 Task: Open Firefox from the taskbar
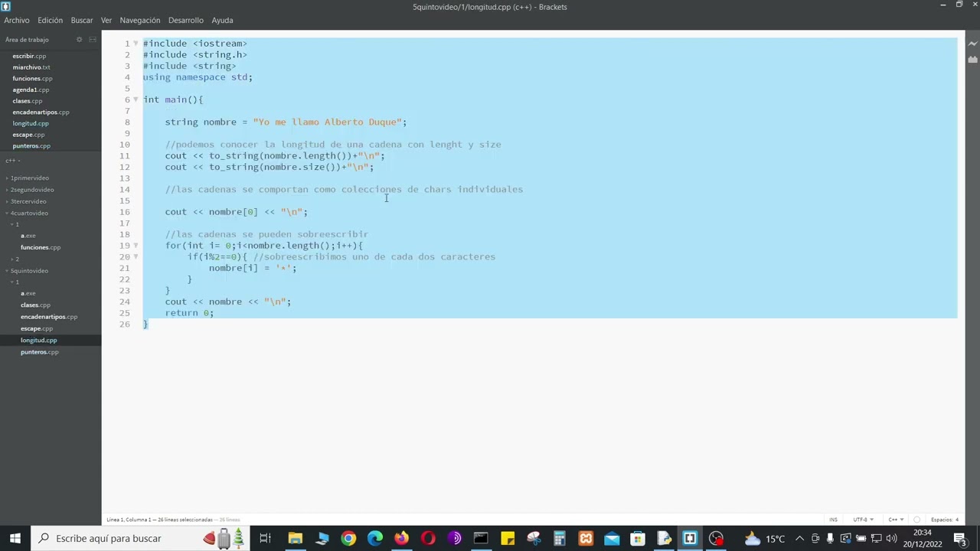click(x=401, y=538)
